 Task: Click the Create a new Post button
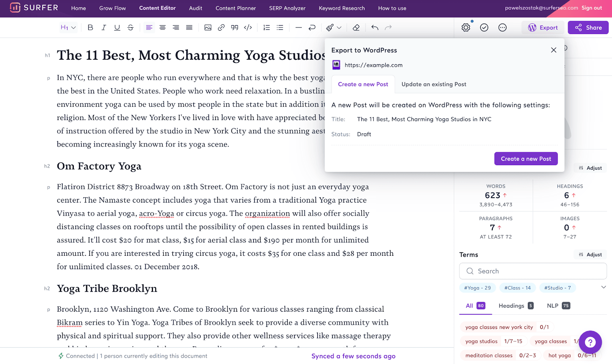tap(526, 159)
